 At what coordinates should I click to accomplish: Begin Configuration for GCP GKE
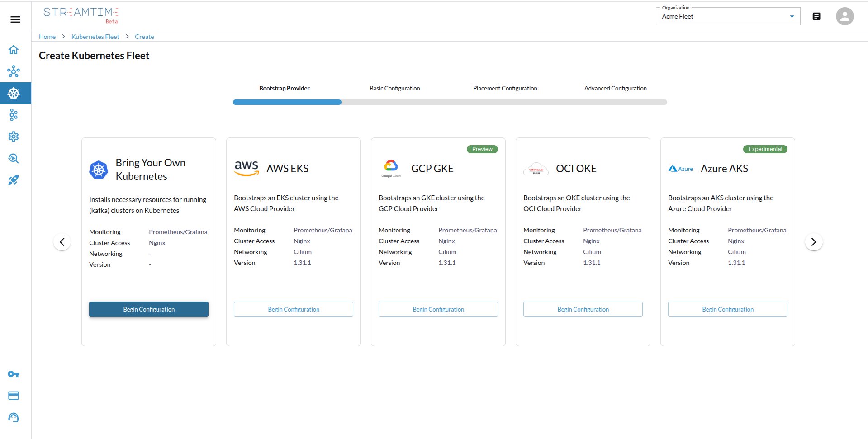point(438,309)
